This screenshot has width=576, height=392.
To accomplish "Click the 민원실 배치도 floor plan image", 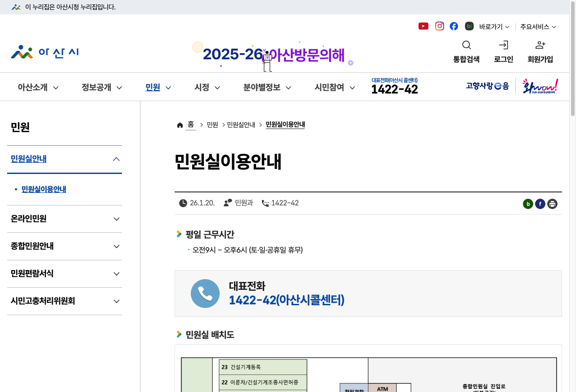I will (x=368, y=370).
